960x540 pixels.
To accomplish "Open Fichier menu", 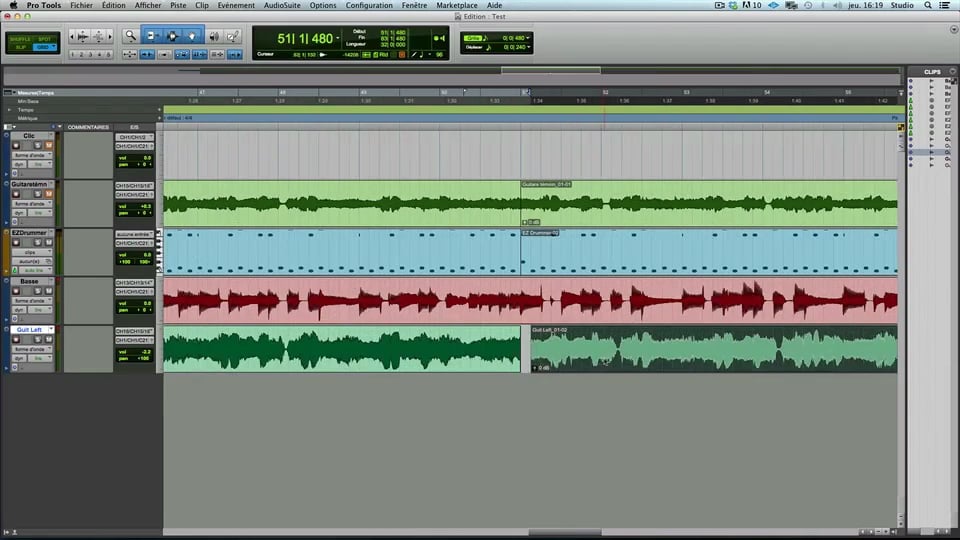I will [81, 5].
